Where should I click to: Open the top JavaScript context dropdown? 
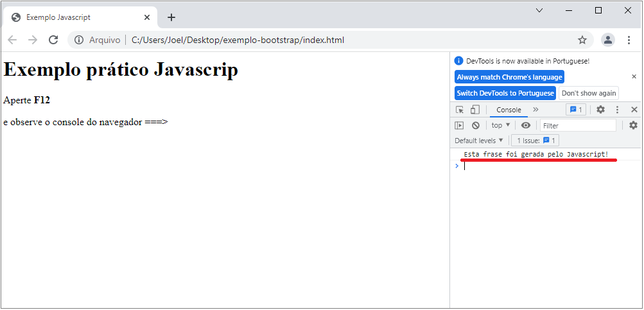(501, 125)
